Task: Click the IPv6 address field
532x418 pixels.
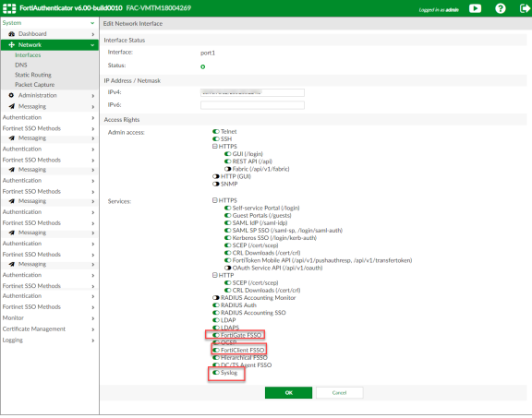Action: (252, 105)
